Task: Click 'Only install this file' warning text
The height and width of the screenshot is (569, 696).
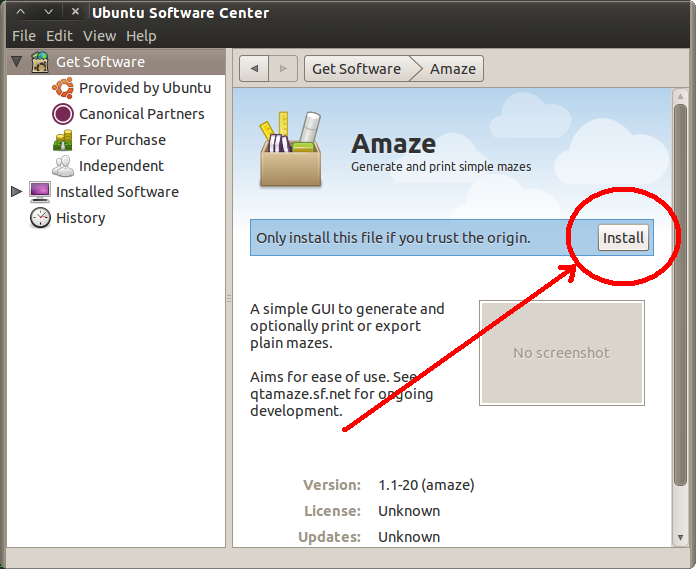Action: (393, 238)
